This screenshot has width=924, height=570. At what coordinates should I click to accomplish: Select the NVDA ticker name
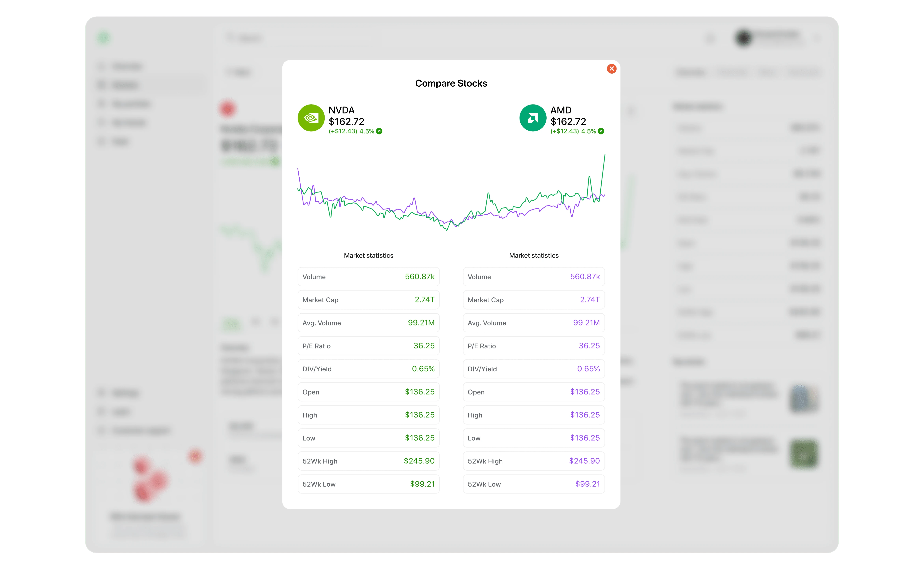(341, 110)
